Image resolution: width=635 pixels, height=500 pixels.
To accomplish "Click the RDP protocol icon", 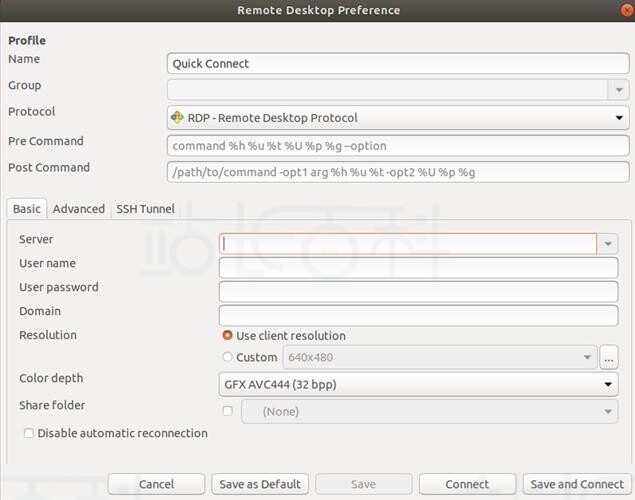I will [x=177, y=118].
